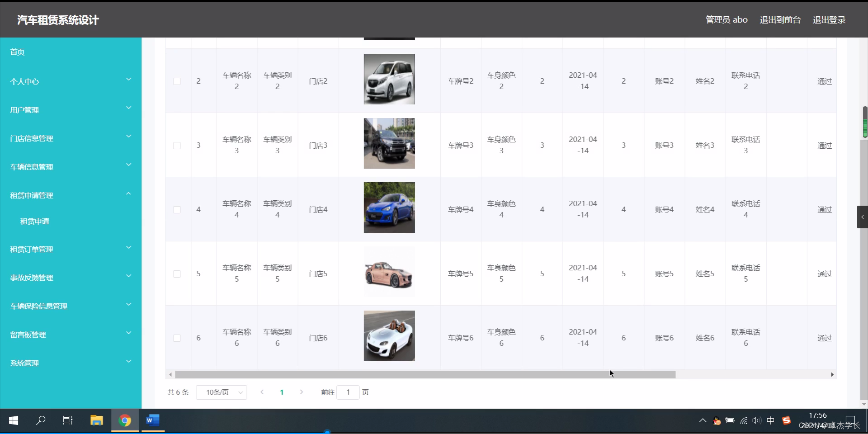
Task: Navigate to 首页 in the sidebar
Action: [17, 52]
